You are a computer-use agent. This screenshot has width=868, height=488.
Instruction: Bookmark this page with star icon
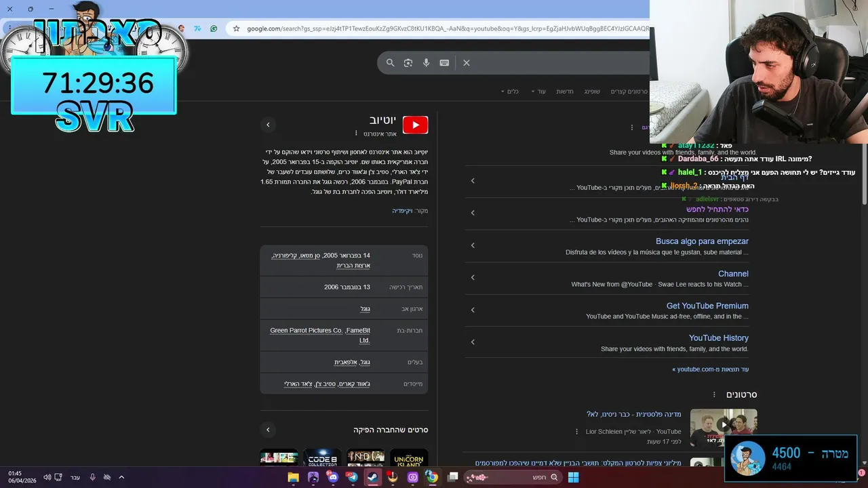coord(236,28)
